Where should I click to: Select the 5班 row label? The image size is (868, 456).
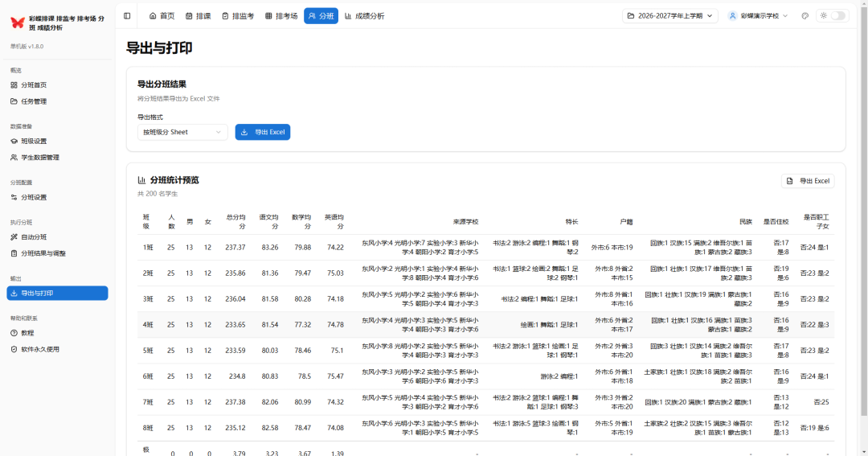[x=148, y=351]
